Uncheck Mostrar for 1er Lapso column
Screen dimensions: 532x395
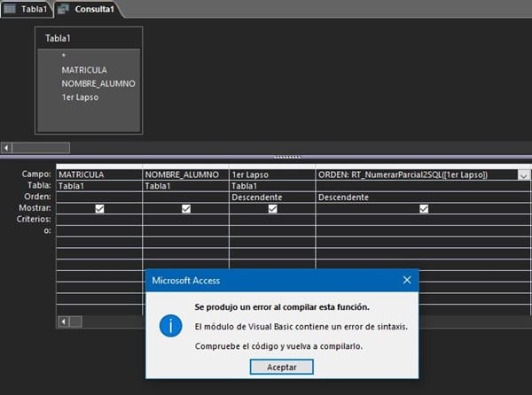[x=272, y=208]
